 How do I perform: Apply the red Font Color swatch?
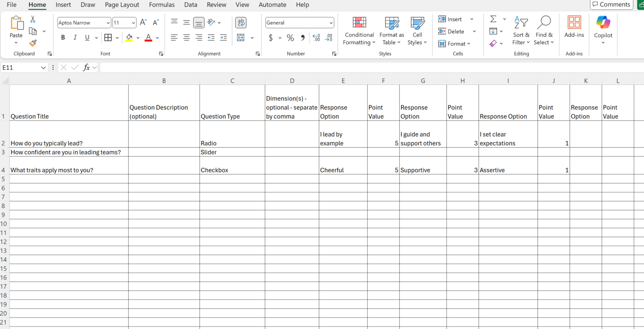(149, 38)
